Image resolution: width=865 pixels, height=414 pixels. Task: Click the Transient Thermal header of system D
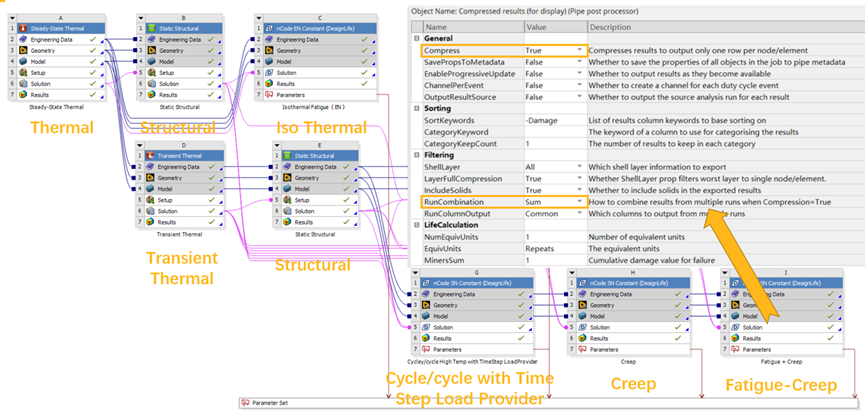click(x=184, y=156)
